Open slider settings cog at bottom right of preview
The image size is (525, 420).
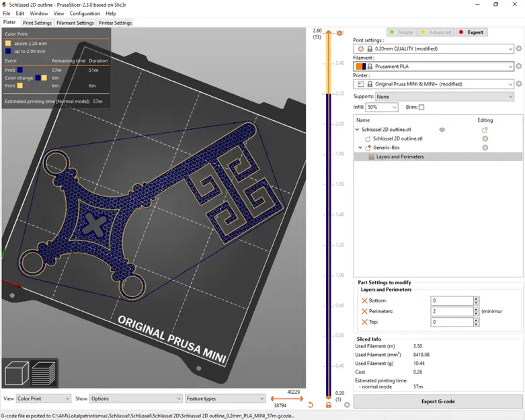pyautogui.click(x=347, y=405)
